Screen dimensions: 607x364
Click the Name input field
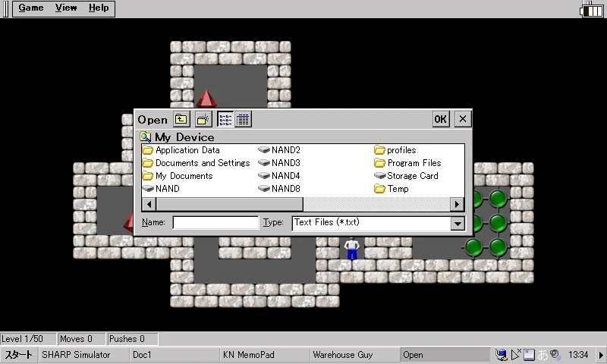(x=215, y=222)
